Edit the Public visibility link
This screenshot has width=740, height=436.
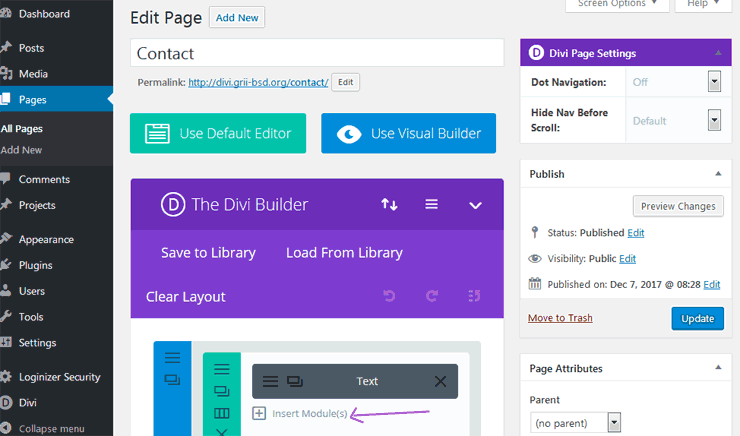tap(627, 259)
